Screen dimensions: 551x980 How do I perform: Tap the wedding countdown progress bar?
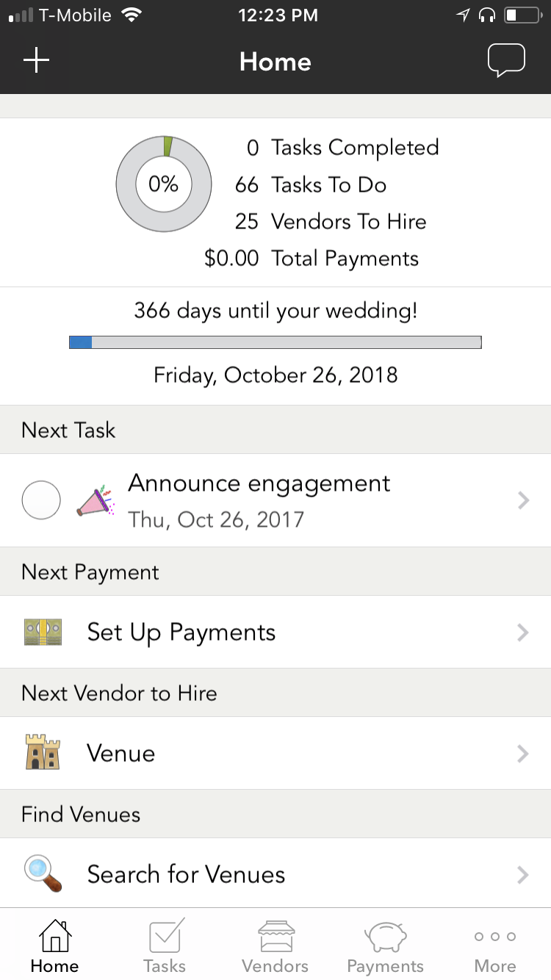tap(275, 342)
